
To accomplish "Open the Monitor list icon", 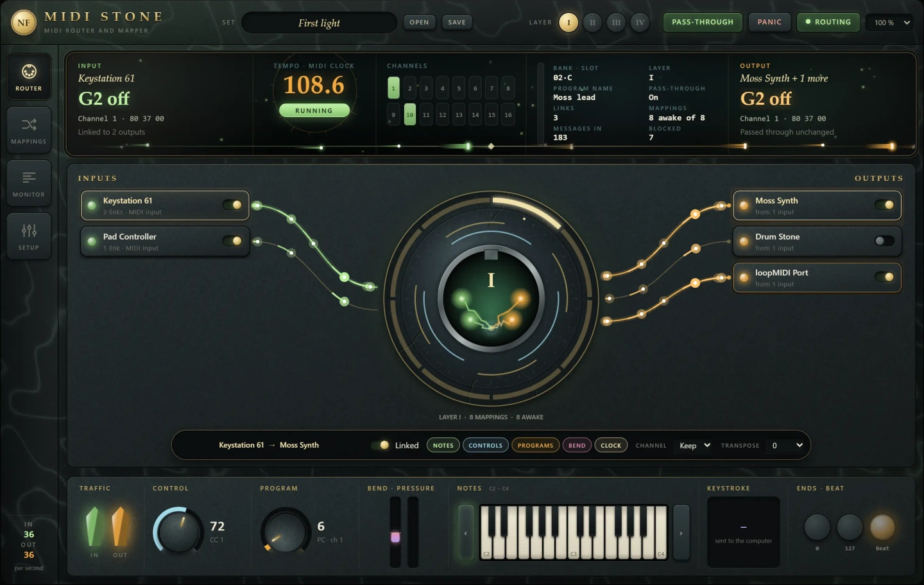I will [29, 177].
